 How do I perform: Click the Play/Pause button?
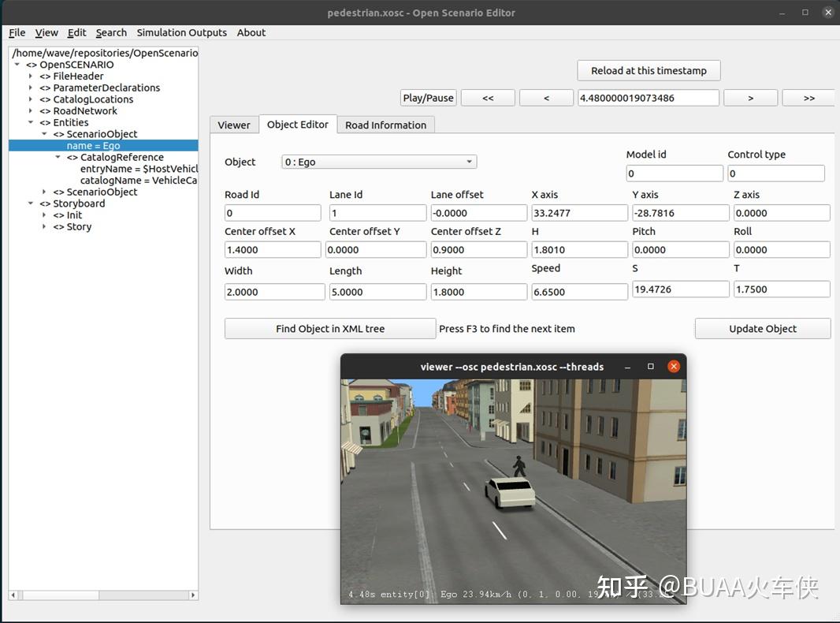pos(428,98)
